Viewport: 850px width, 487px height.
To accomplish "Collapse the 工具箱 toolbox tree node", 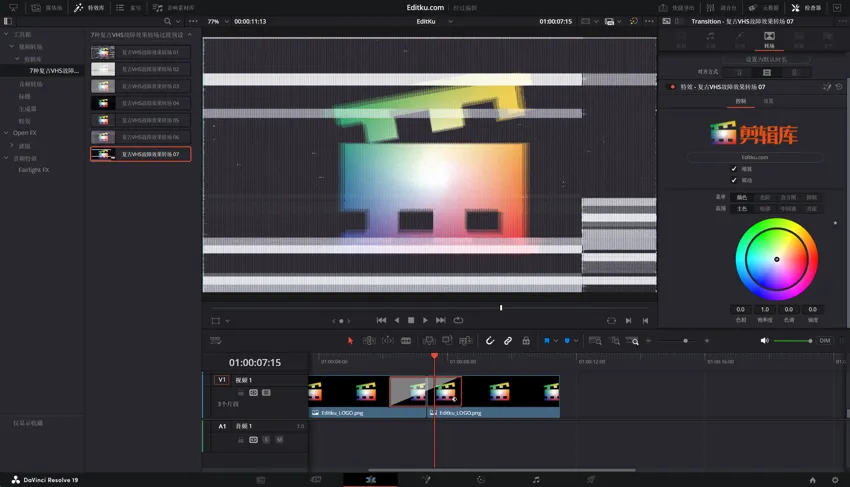I will coord(6,34).
